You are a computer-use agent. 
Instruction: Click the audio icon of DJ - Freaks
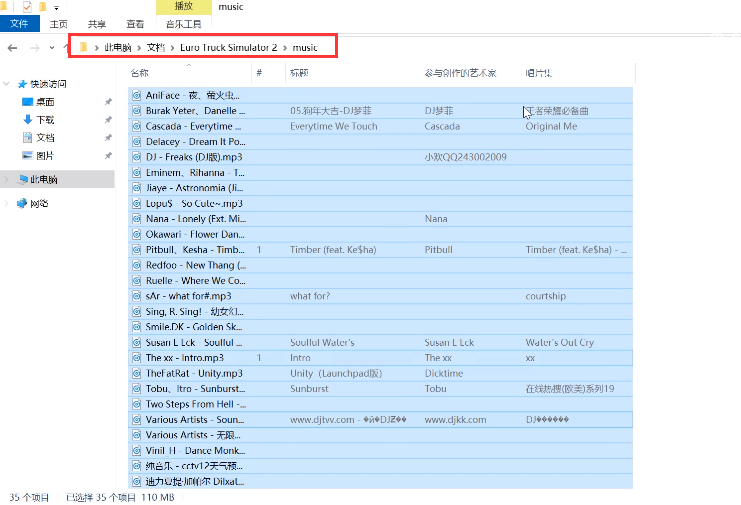(x=137, y=157)
